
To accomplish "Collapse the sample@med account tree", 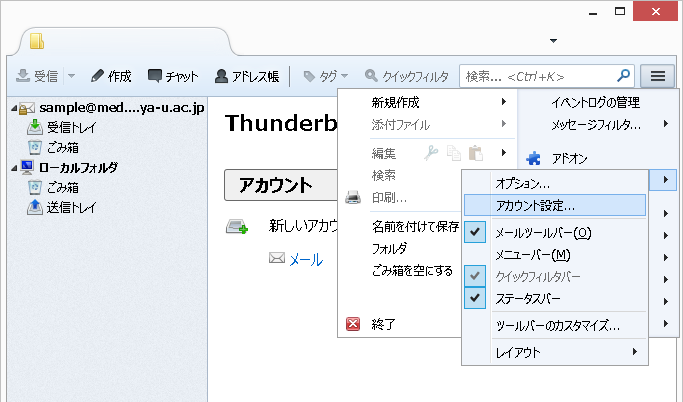I will (14, 108).
